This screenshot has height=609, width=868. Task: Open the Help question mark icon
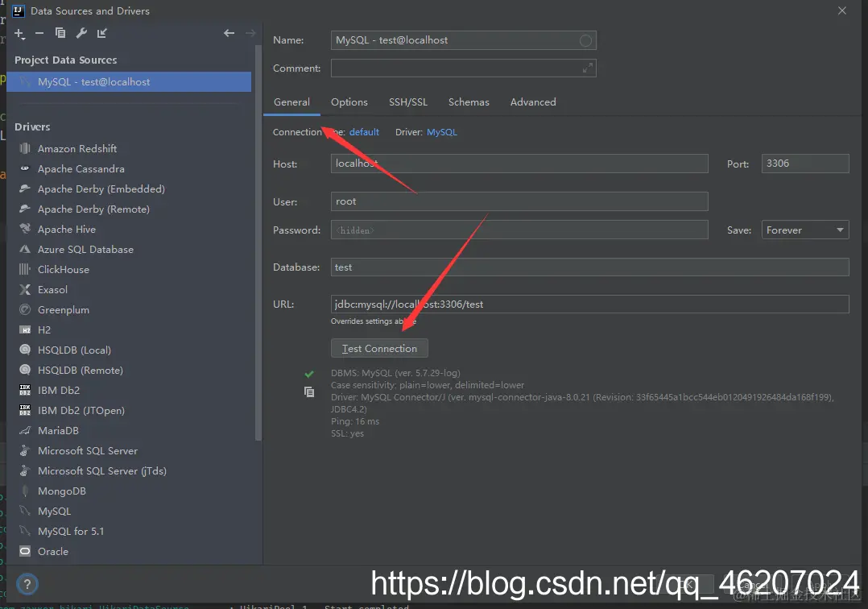pos(27,584)
